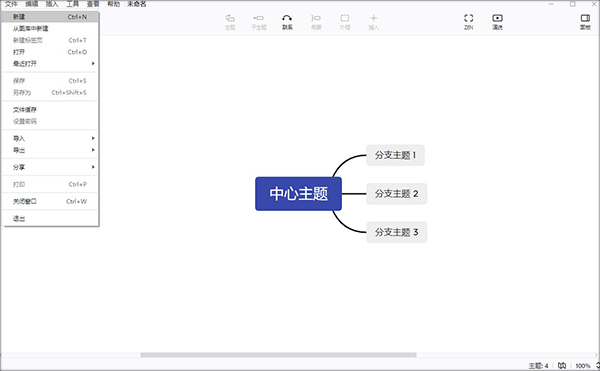Start 演说 (Pitch) presentation mode
Screen dimensions: 600x371
click(497, 21)
